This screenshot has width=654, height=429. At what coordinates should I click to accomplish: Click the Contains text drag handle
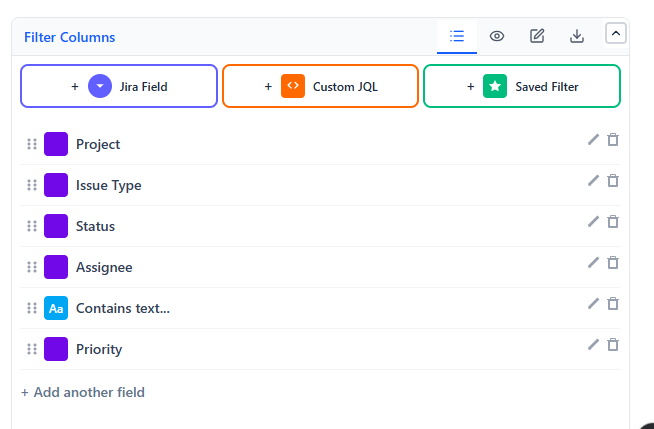(32, 308)
